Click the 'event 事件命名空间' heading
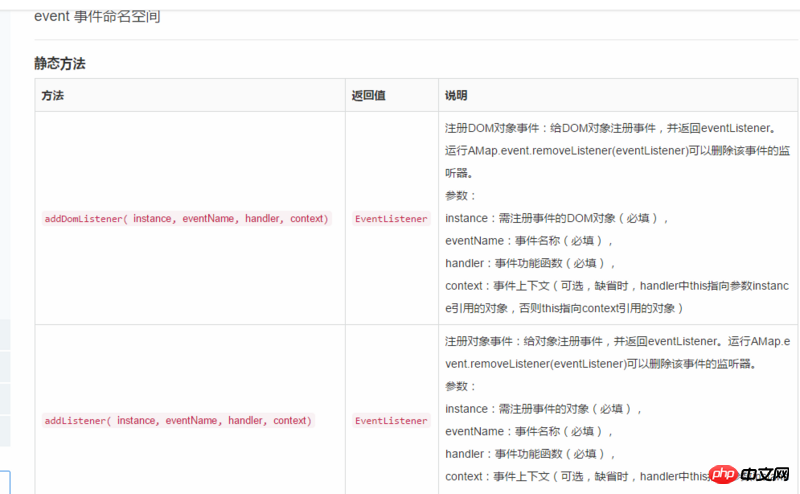Image resolution: width=800 pixels, height=494 pixels. 97,16
